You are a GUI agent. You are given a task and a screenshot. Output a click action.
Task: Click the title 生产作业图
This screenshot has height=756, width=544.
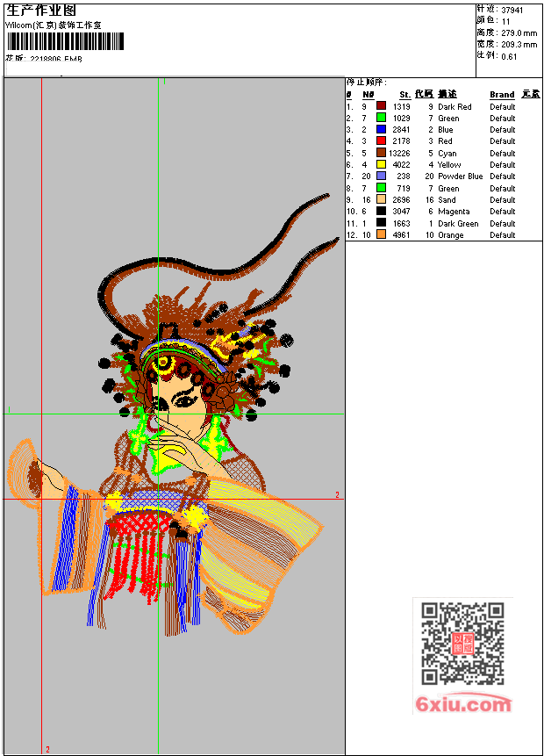(x=41, y=11)
